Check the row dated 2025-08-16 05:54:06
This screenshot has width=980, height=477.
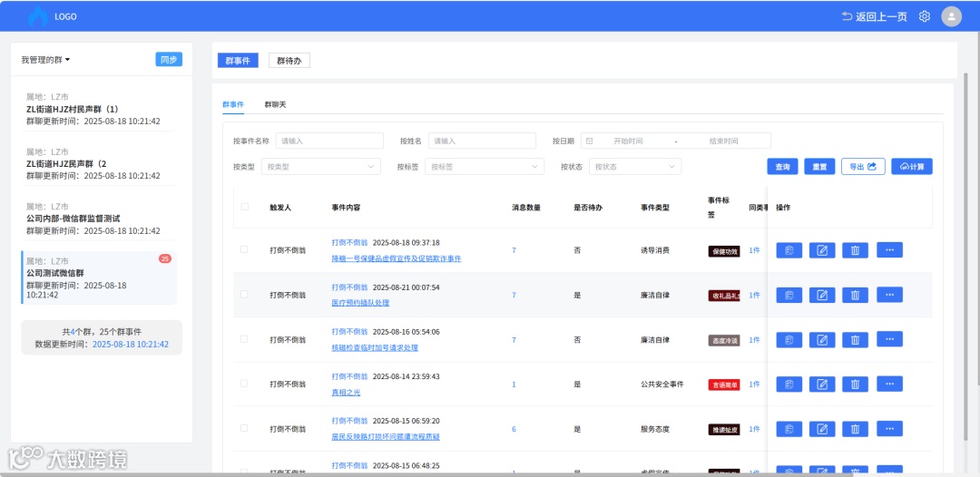pos(244,339)
